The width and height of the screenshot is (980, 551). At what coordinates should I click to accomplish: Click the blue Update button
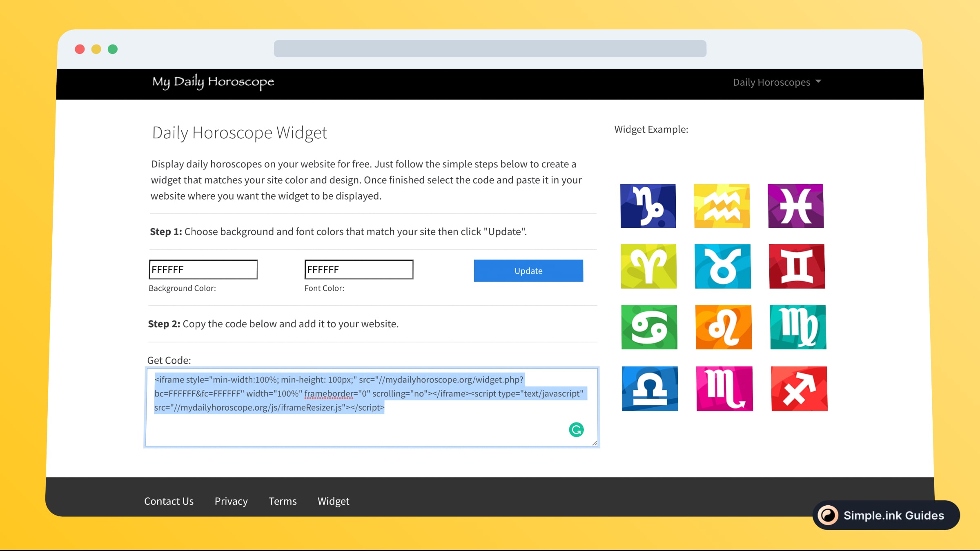point(528,271)
